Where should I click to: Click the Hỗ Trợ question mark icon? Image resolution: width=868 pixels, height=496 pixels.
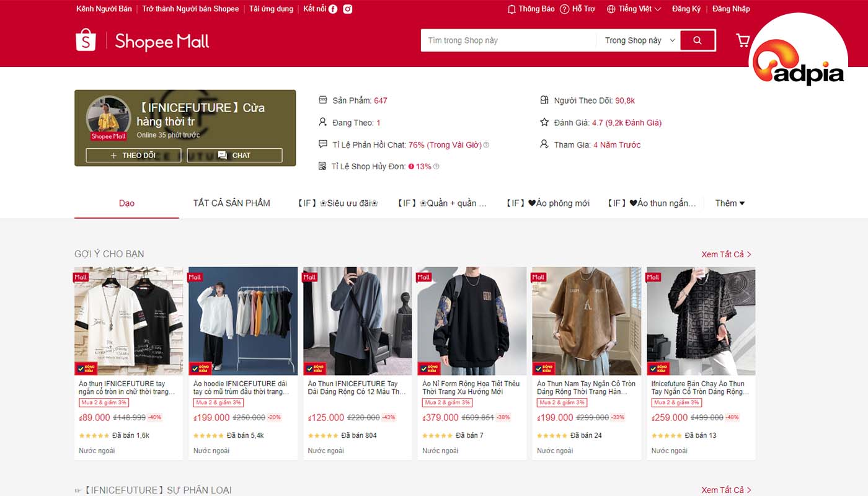click(x=564, y=9)
